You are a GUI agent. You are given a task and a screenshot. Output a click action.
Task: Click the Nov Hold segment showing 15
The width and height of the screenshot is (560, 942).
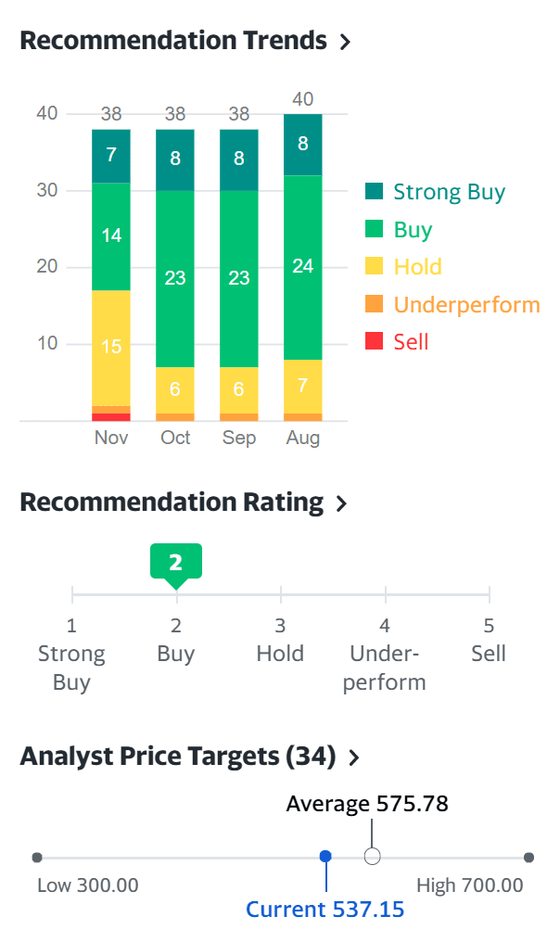pyautogui.click(x=111, y=348)
